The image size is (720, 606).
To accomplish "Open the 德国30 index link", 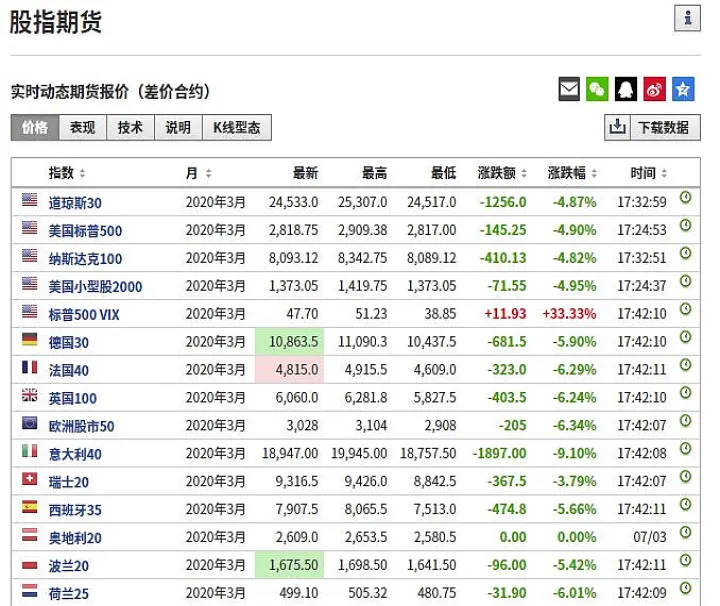I will click(69, 342).
